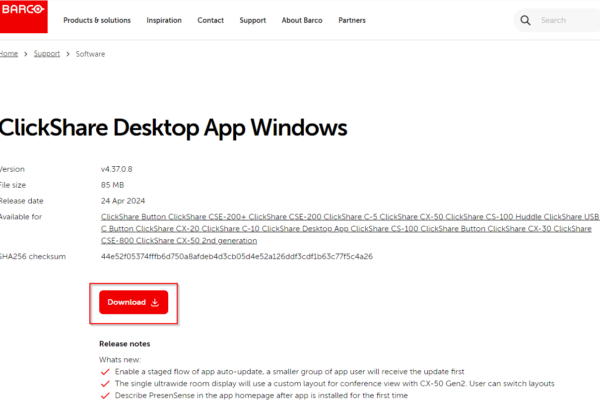600x403 pixels.
Task: Click the search magnifier icon
Action: pyautogui.click(x=526, y=20)
